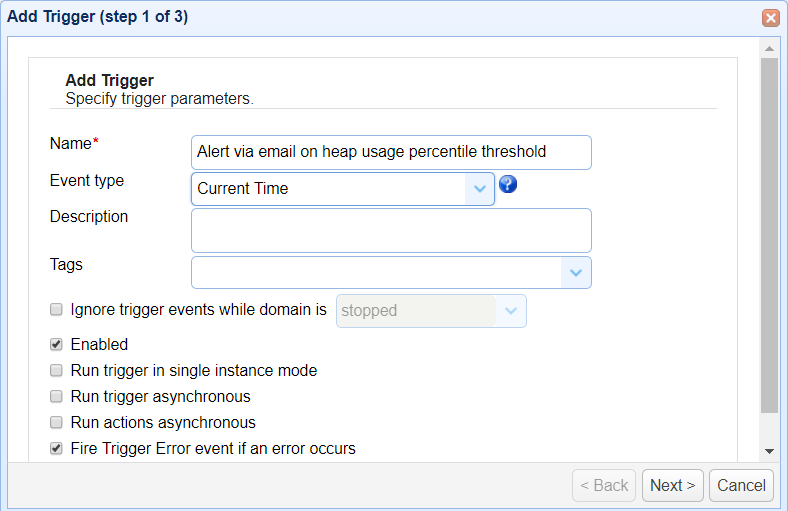Click the vertical scrollbar thumb
The height and width of the screenshot is (511, 788).
coord(769,235)
